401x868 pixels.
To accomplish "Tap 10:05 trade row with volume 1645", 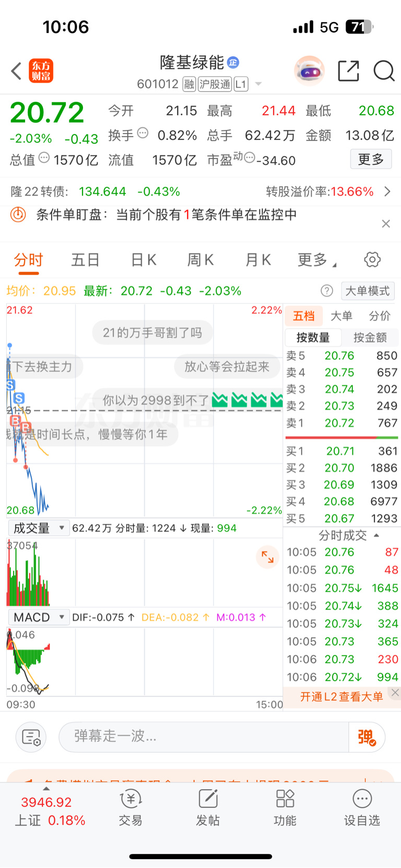I will click(342, 588).
